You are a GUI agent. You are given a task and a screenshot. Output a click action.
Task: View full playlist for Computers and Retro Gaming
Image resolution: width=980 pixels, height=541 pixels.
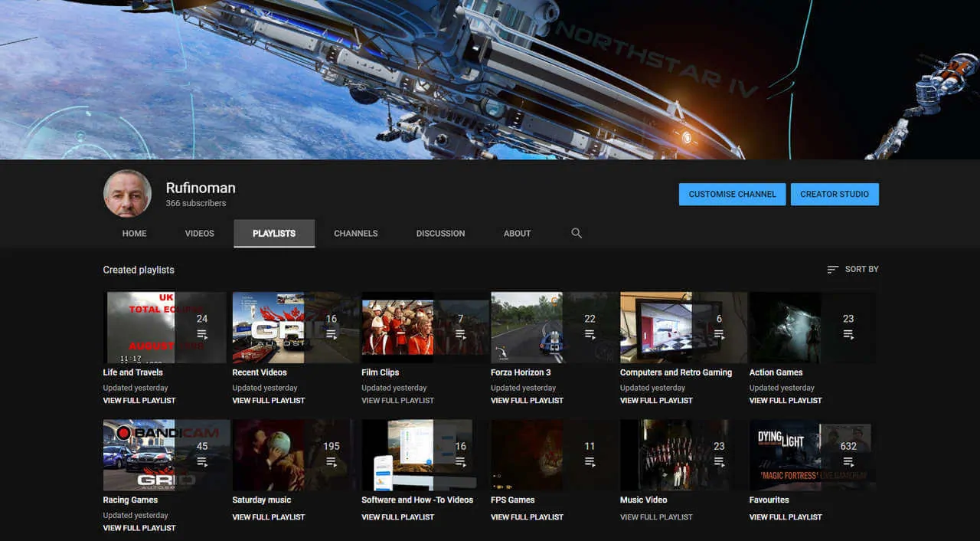click(x=656, y=401)
